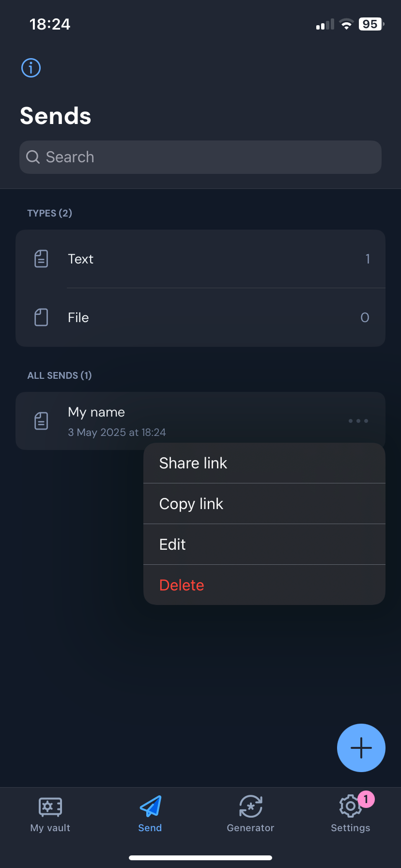Tap the File type icon
This screenshot has height=868, width=401.
point(41,318)
